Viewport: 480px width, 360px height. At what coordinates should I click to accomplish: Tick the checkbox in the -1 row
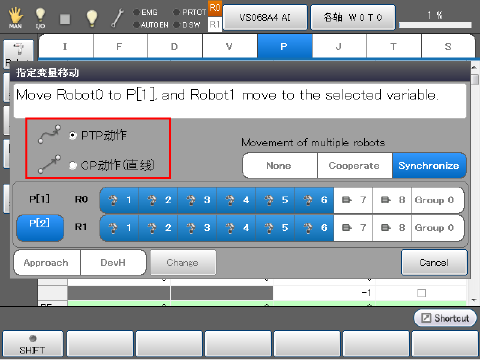[x=422, y=293]
